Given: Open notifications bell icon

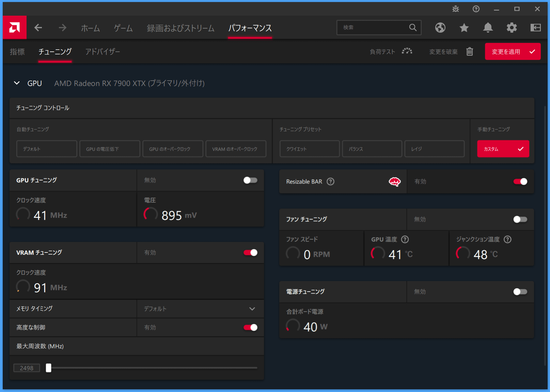Looking at the screenshot, I should click(488, 28).
